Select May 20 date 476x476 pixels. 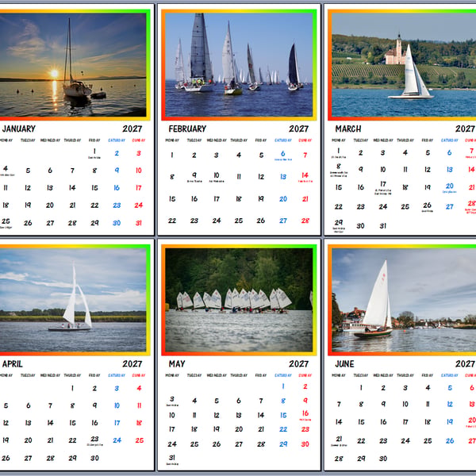point(239,429)
